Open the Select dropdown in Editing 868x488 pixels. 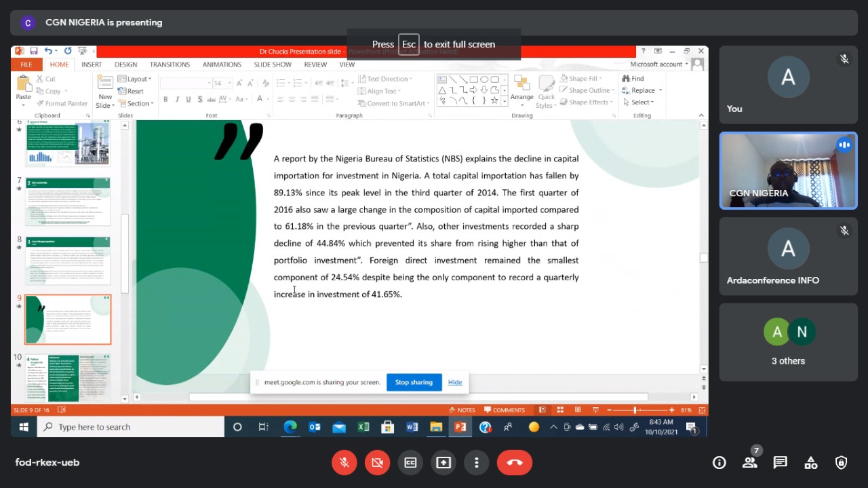click(637, 102)
